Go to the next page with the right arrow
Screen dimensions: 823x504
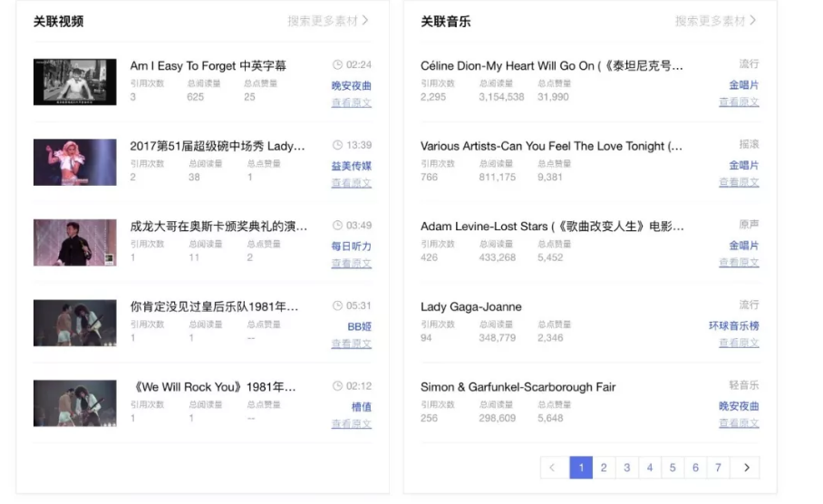(746, 468)
